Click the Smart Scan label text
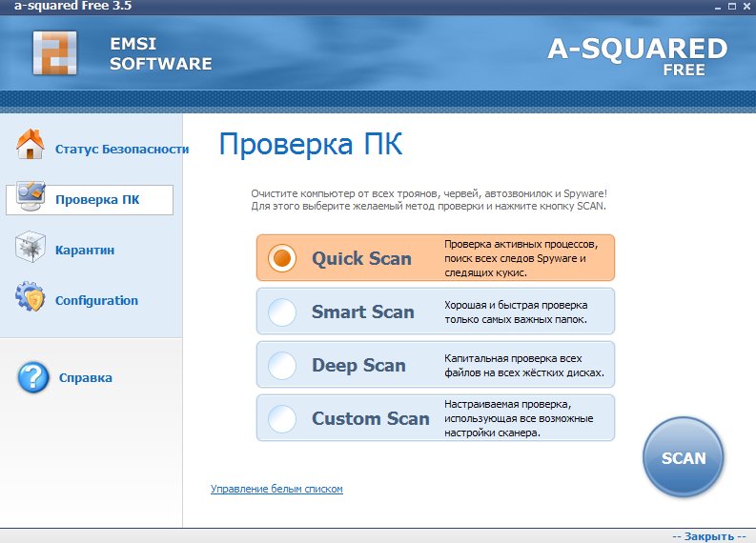Screen dimensions: 756x543 (363, 312)
